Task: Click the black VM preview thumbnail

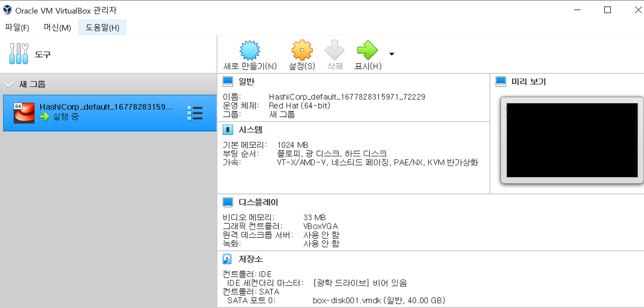Action: click(x=572, y=140)
